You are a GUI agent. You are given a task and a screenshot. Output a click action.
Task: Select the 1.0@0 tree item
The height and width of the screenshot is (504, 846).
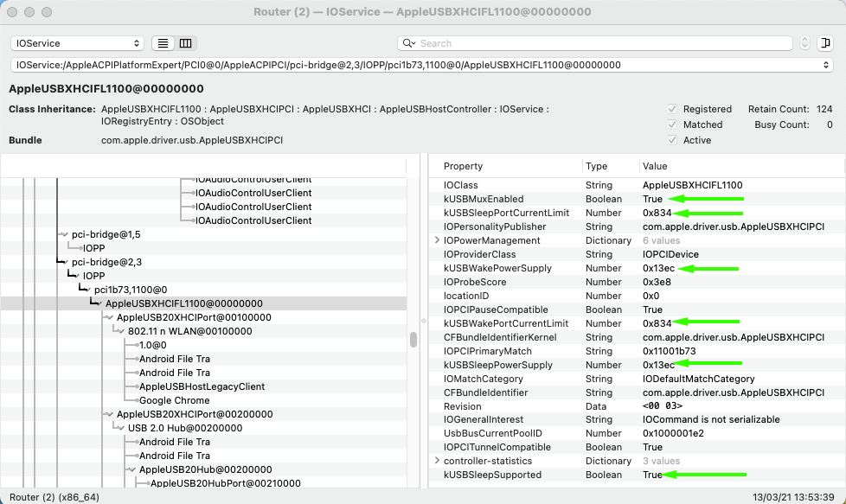tap(153, 345)
